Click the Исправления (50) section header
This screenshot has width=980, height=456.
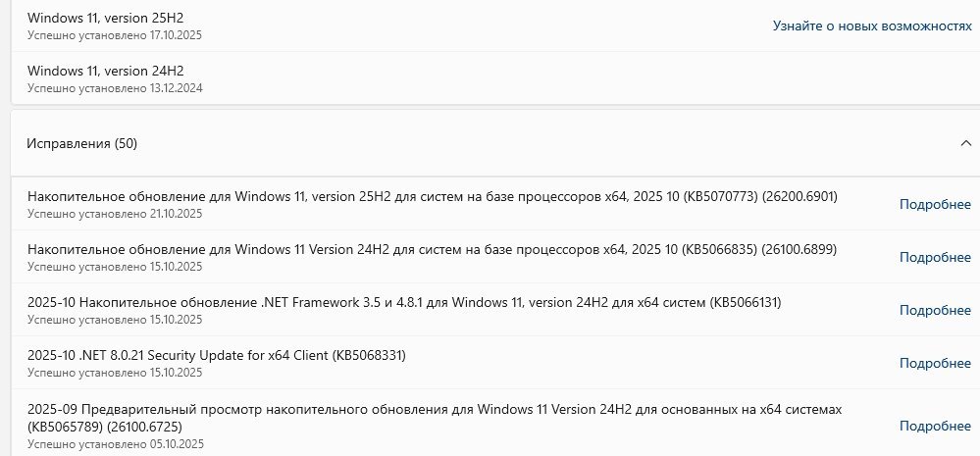coord(82,143)
